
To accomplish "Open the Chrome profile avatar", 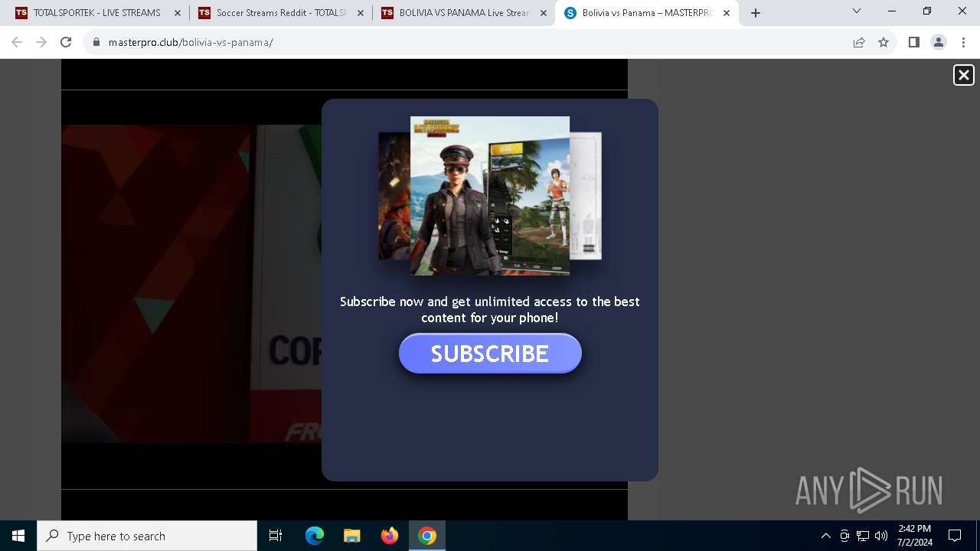I will 939,42.
